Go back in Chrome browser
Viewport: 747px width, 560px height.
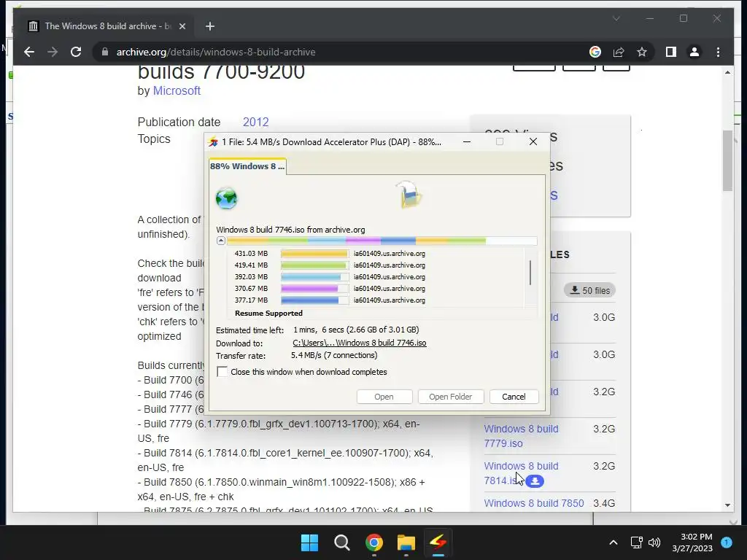coord(29,52)
